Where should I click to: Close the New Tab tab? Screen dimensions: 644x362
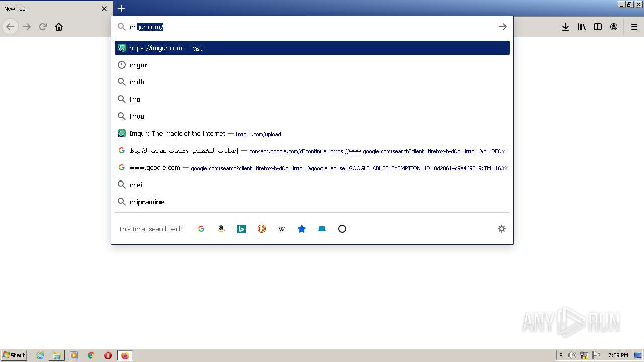104,9
